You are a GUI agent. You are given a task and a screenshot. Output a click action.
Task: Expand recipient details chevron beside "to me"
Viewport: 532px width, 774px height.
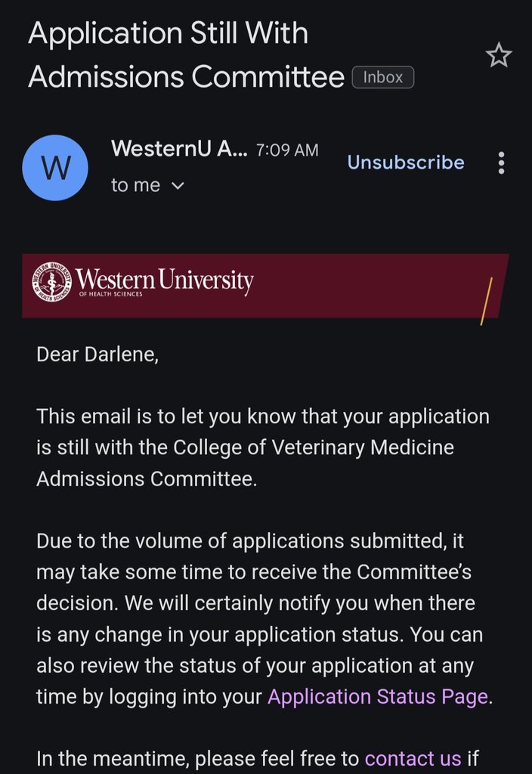click(x=177, y=186)
